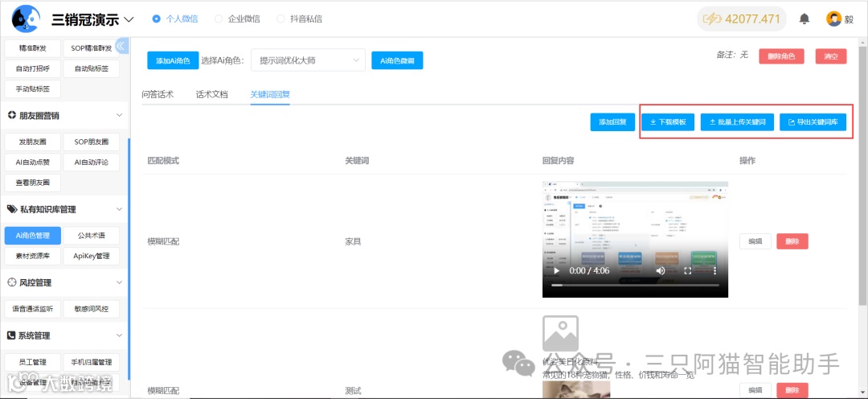This screenshot has height=399, width=868.
Task: Open 员工管理 menu item
Action: (x=32, y=363)
